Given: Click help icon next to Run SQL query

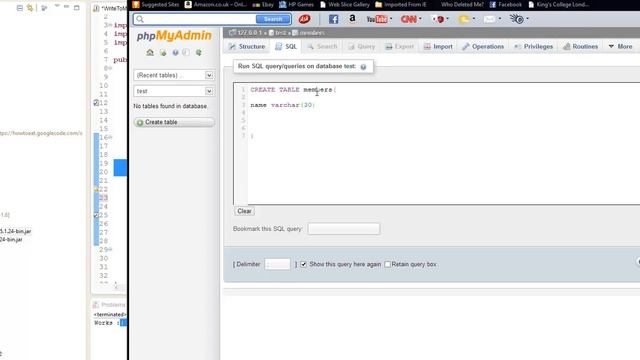Looking at the screenshot, I should [x=363, y=67].
